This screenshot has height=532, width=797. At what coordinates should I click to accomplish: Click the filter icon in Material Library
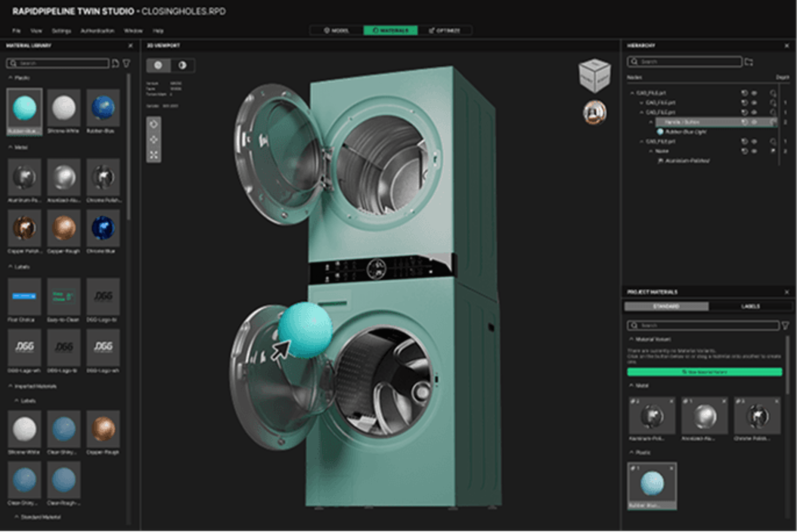[x=127, y=63]
